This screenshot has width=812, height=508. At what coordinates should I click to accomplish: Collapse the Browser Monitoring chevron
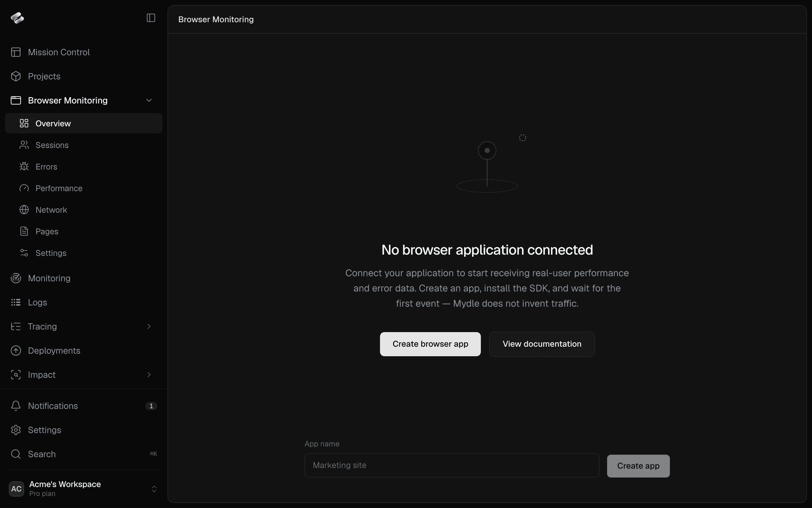coord(149,100)
